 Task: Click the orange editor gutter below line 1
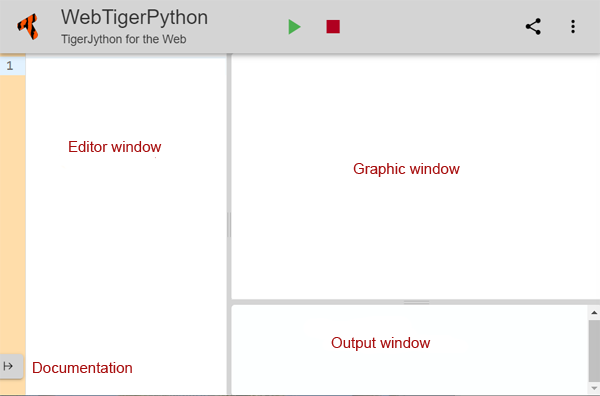coord(13,214)
